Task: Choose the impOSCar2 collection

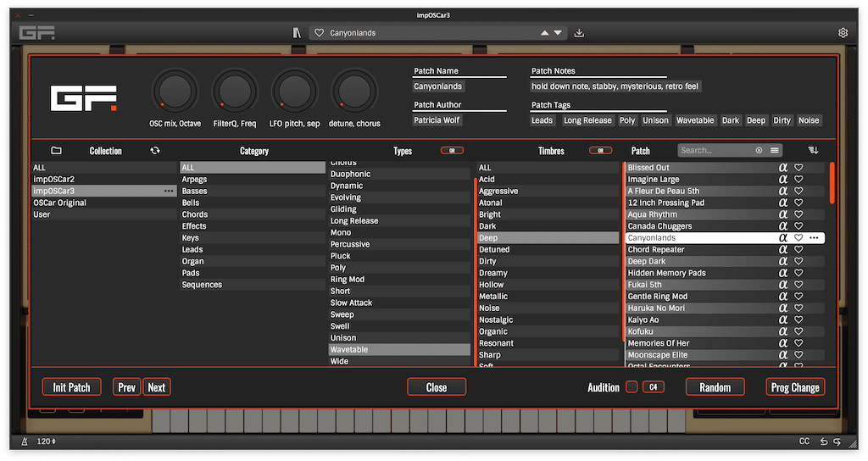Action: pyautogui.click(x=103, y=180)
